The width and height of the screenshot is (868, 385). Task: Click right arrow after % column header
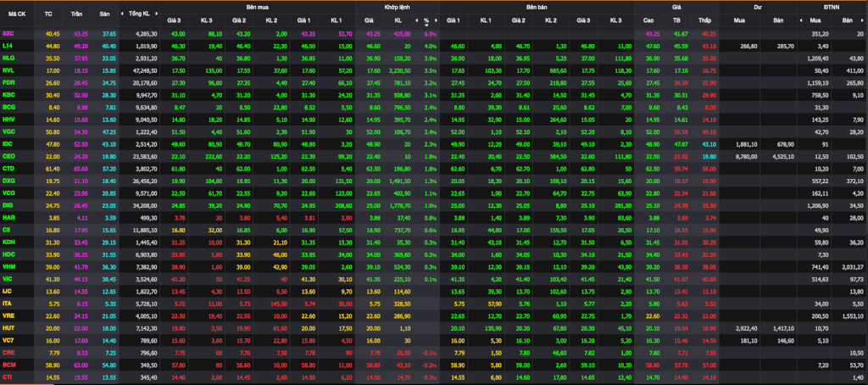[x=436, y=20]
